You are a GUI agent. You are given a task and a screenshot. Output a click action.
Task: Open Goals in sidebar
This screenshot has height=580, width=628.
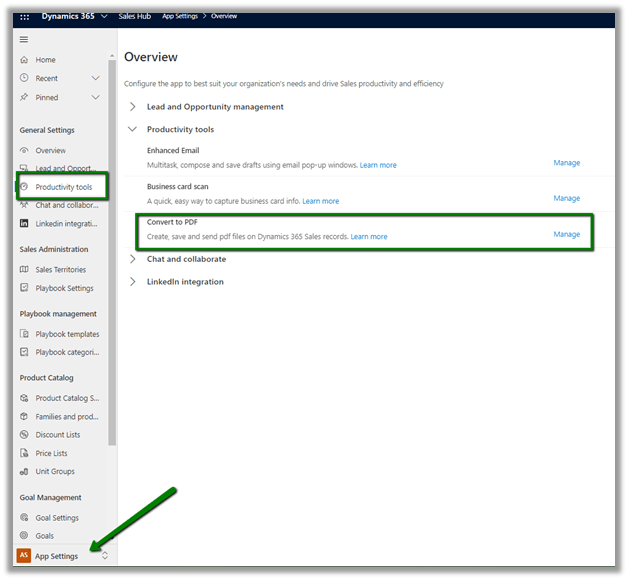[x=44, y=536]
